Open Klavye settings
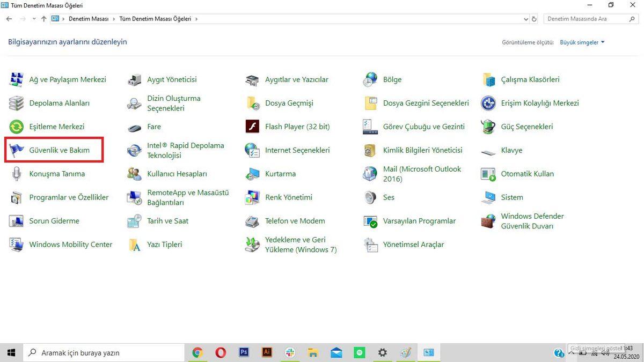This screenshot has height=362, width=644. point(511,150)
